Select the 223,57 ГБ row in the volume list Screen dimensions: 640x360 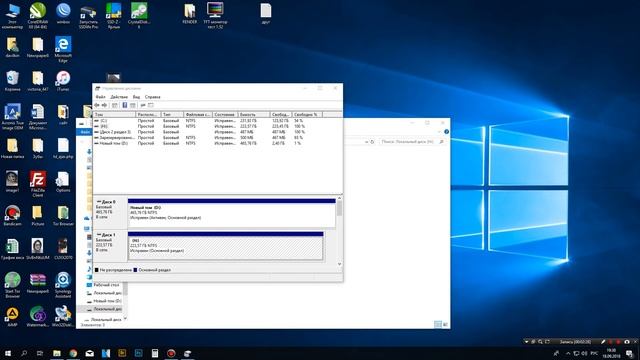200,126
